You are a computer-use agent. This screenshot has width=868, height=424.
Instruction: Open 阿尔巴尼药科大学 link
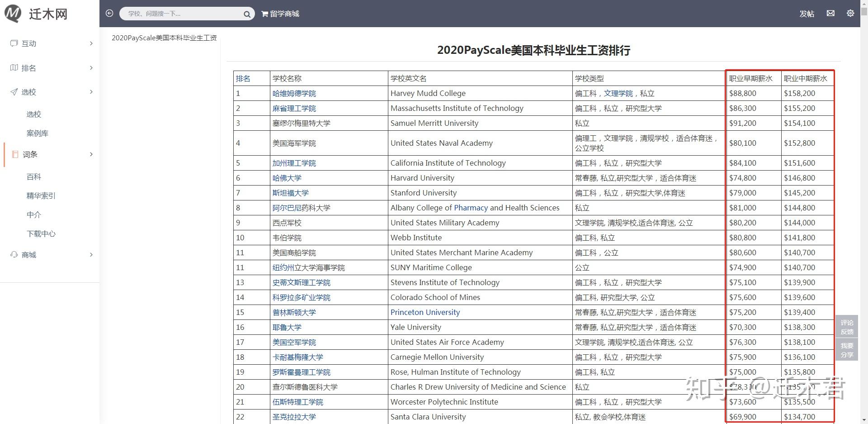click(302, 208)
